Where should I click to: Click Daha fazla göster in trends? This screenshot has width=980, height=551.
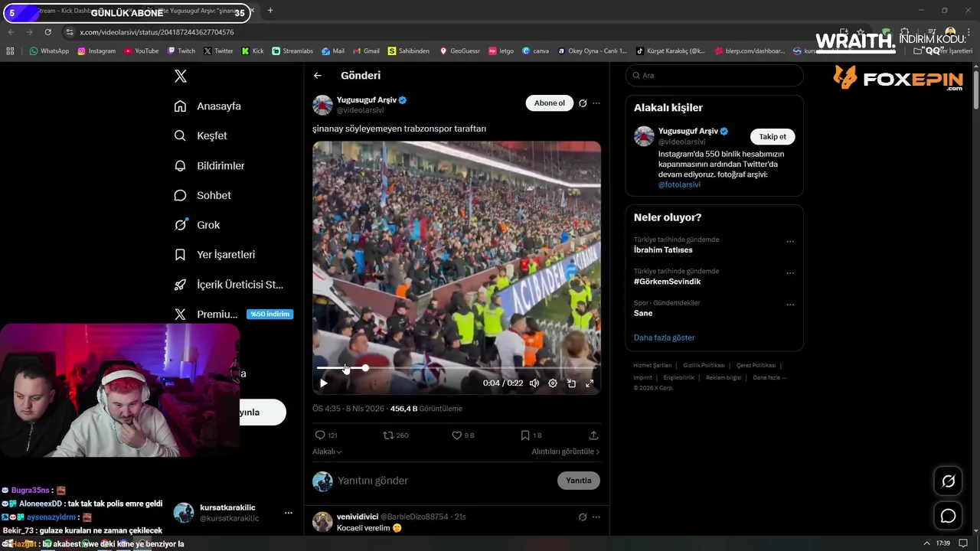point(664,337)
